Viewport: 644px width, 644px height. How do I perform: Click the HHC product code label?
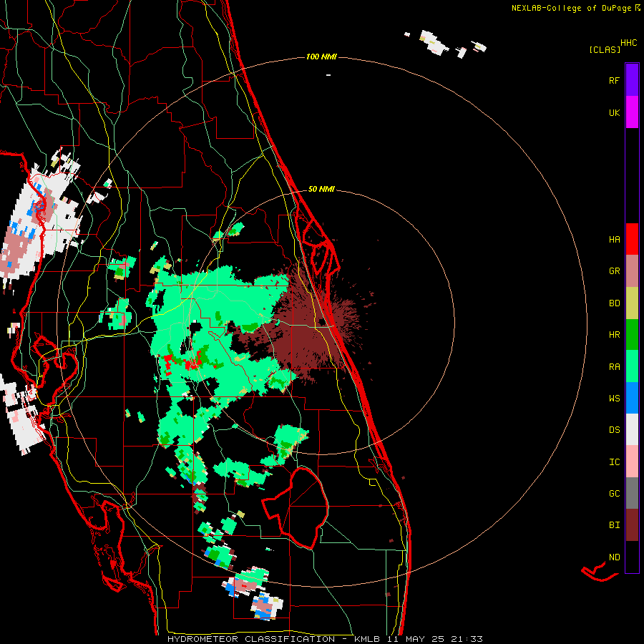click(x=629, y=43)
